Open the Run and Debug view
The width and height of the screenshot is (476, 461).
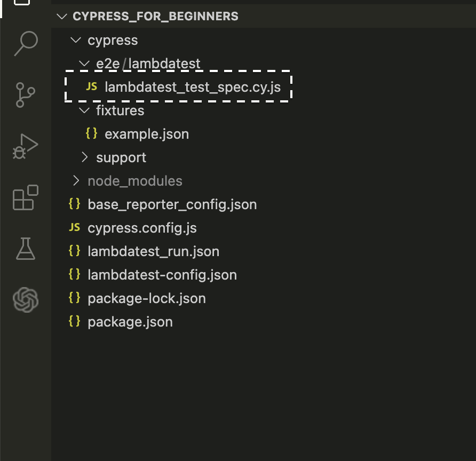tap(26, 145)
